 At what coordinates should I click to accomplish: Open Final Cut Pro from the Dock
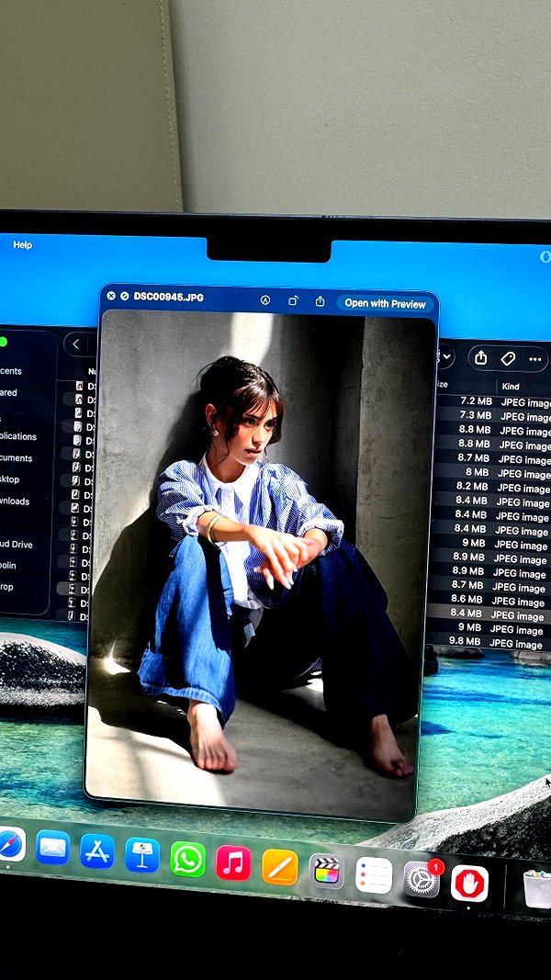pyautogui.click(x=327, y=872)
